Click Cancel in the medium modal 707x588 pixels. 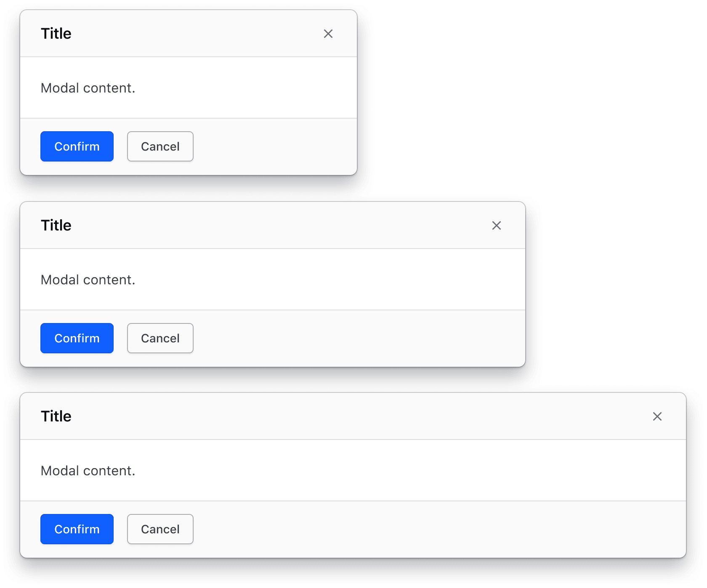pyautogui.click(x=160, y=338)
